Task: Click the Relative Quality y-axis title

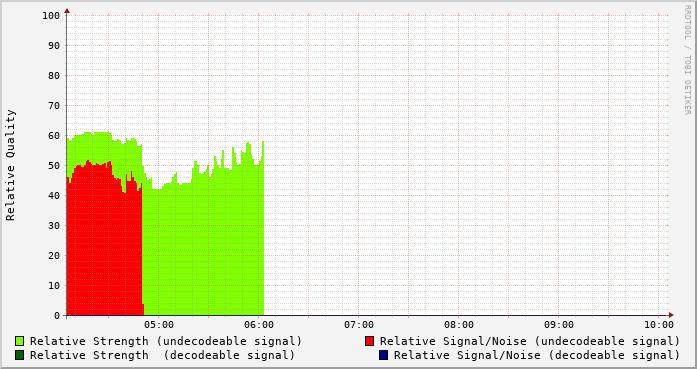Action: pos(10,165)
